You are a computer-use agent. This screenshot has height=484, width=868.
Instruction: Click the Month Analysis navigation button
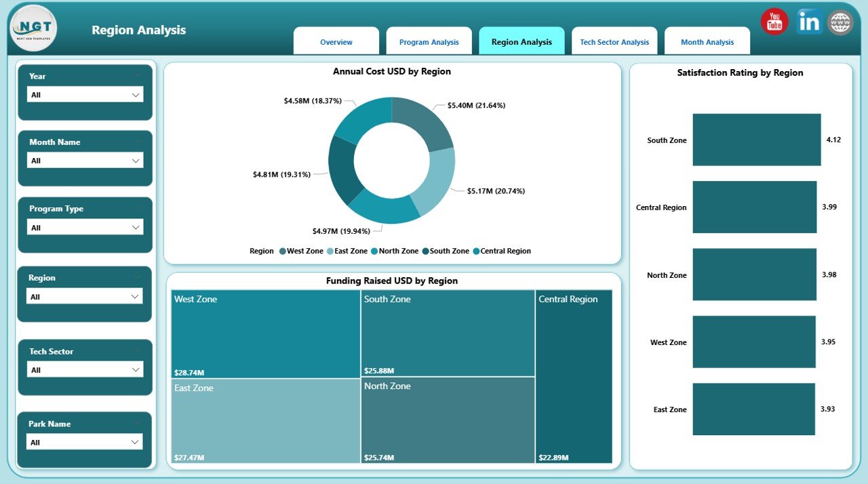click(x=707, y=41)
